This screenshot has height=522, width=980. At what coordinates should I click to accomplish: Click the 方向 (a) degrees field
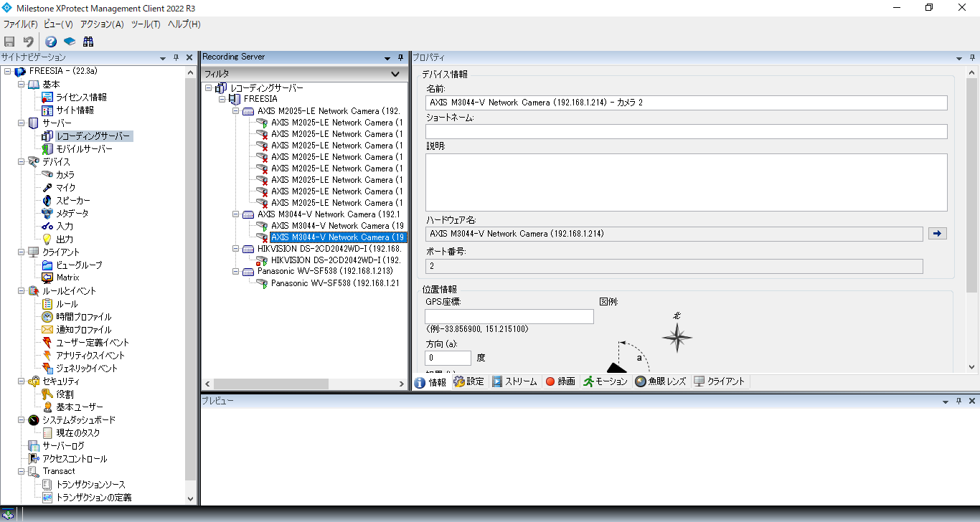tap(448, 357)
